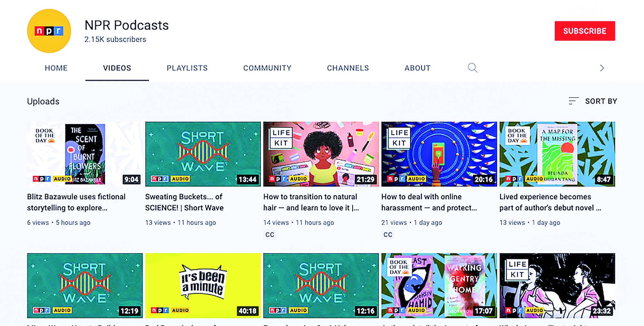The width and height of the screenshot is (644, 326).
Task: Click the CC badge under online harassment video
Action: (x=388, y=235)
